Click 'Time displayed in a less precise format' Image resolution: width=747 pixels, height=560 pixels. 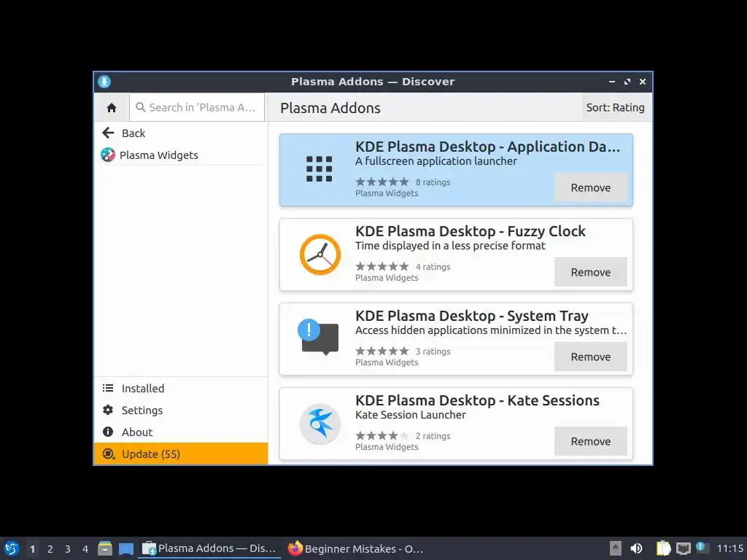(x=450, y=246)
